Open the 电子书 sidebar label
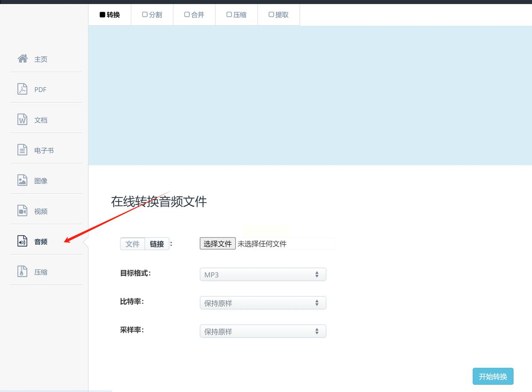 point(44,150)
